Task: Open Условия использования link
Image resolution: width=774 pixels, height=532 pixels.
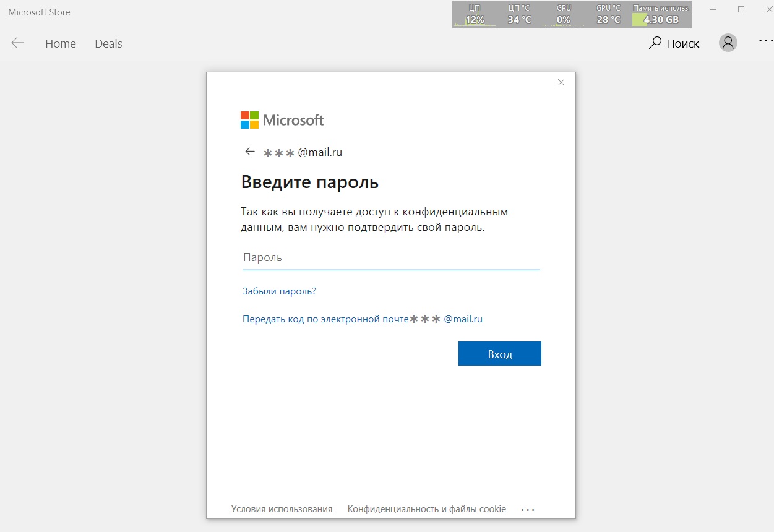Action: 282,509
